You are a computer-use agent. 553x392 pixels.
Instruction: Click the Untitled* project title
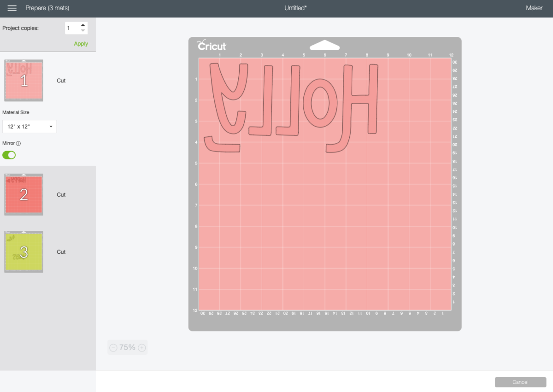tap(295, 8)
